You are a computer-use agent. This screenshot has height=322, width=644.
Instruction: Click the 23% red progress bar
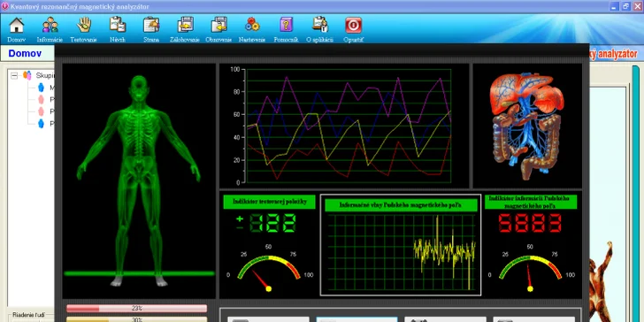(x=137, y=309)
